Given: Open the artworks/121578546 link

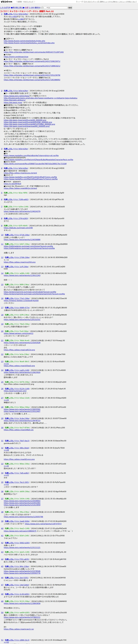Looking at the screenshot, I should pyautogui.click(x=22, y=571).
